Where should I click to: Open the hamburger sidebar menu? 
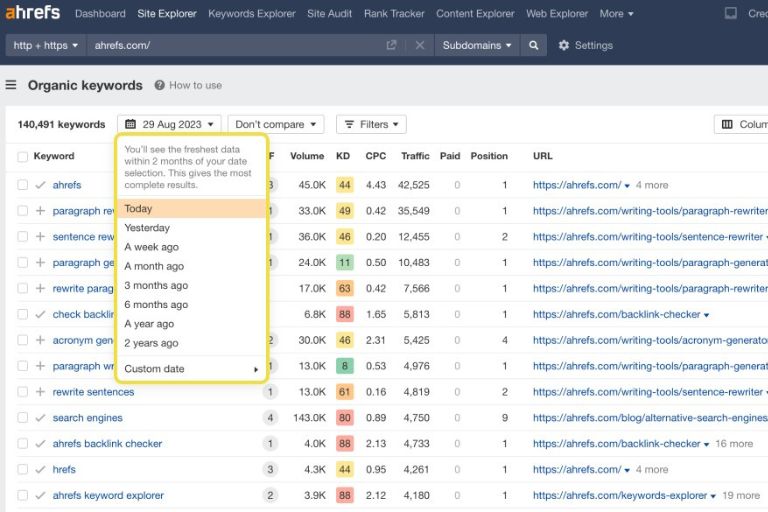(11, 85)
